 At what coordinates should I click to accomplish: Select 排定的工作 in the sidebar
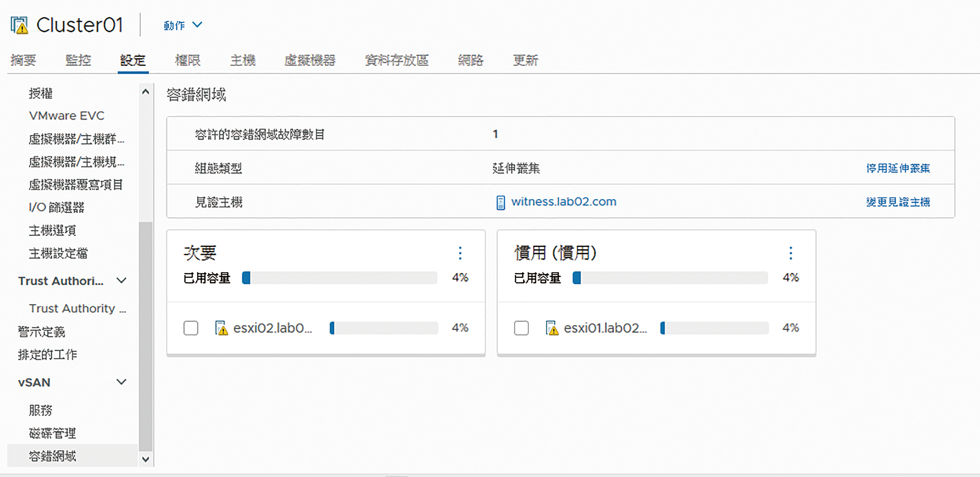(x=47, y=354)
